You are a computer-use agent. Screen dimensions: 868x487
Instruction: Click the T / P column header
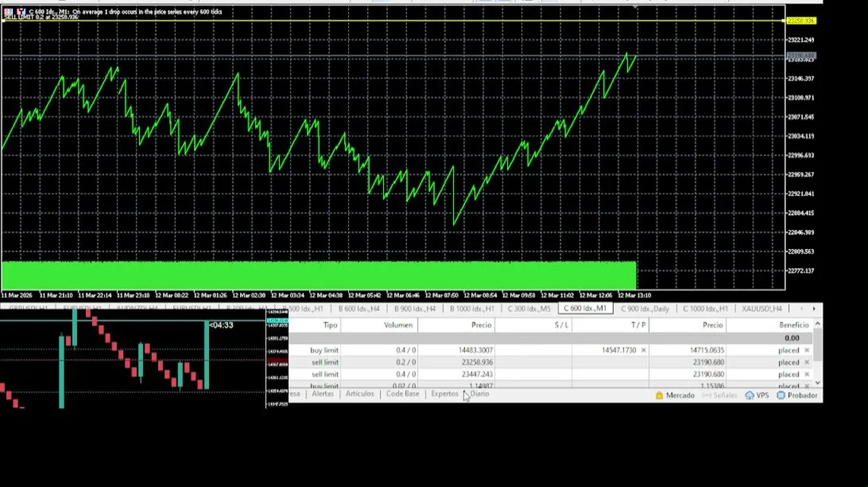(x=610, y=325)
